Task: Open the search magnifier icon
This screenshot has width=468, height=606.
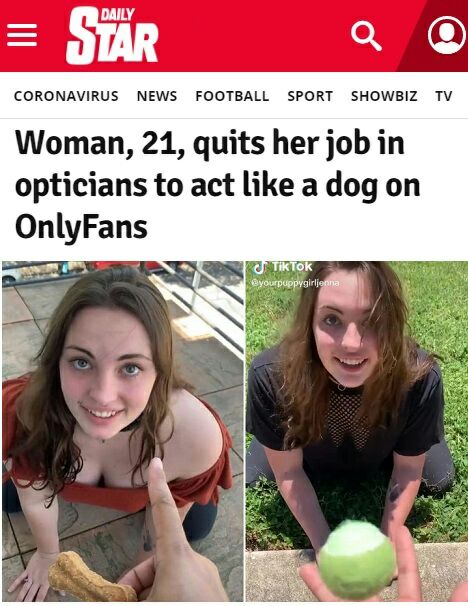Action: (x=366, y=36)
